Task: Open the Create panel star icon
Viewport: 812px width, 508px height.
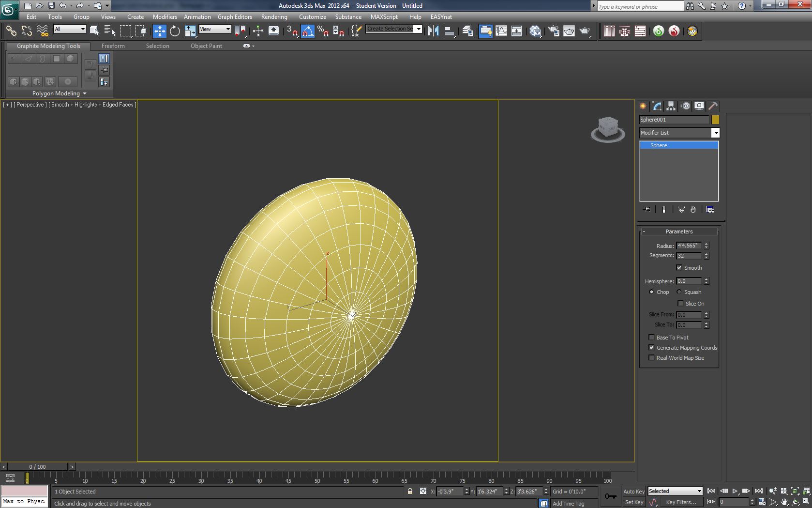Action: [643, 106]
